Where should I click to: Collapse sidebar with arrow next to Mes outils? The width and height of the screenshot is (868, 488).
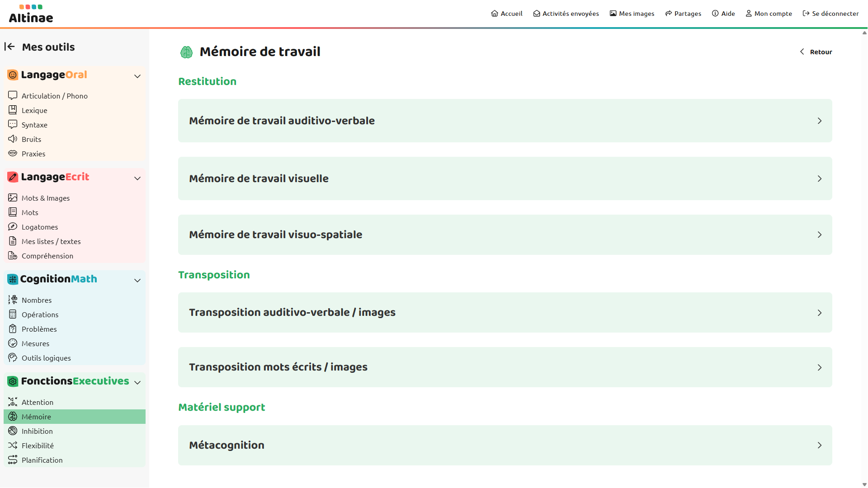click(9, 47)
